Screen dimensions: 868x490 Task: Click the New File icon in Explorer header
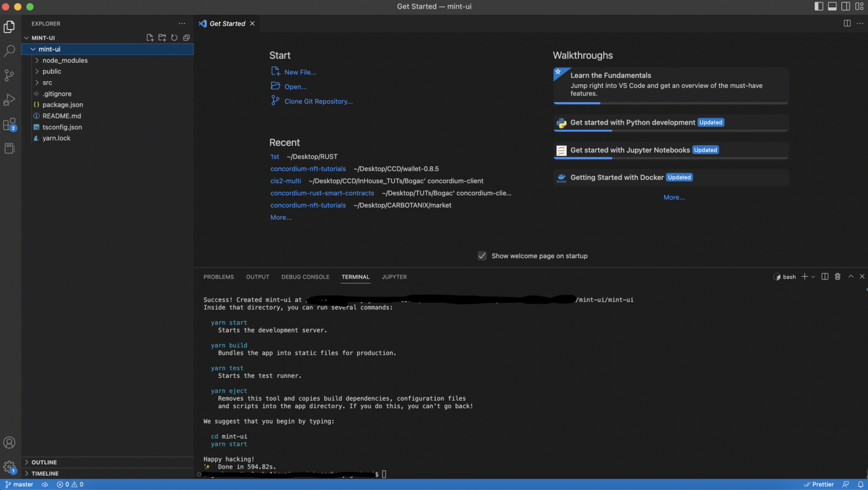[150, 38]
